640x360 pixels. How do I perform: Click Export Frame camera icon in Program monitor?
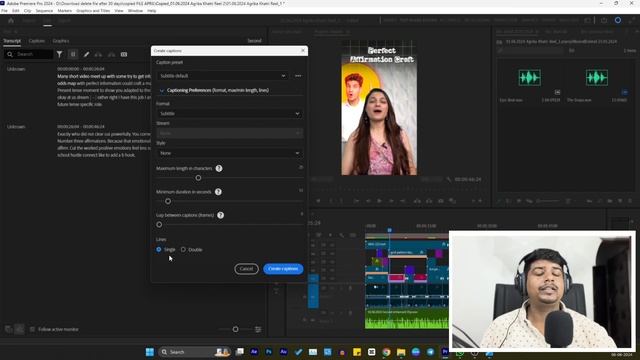[x=441, y=201]
